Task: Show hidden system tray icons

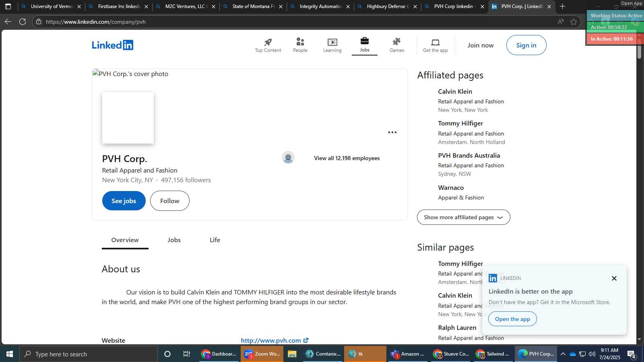Action: 563,354
